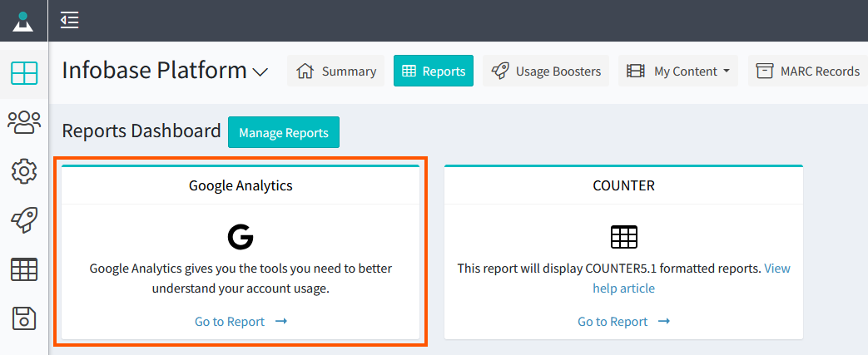Click the Google G logo icon
Screen dimensions: 868x355
tap(241, 238)
